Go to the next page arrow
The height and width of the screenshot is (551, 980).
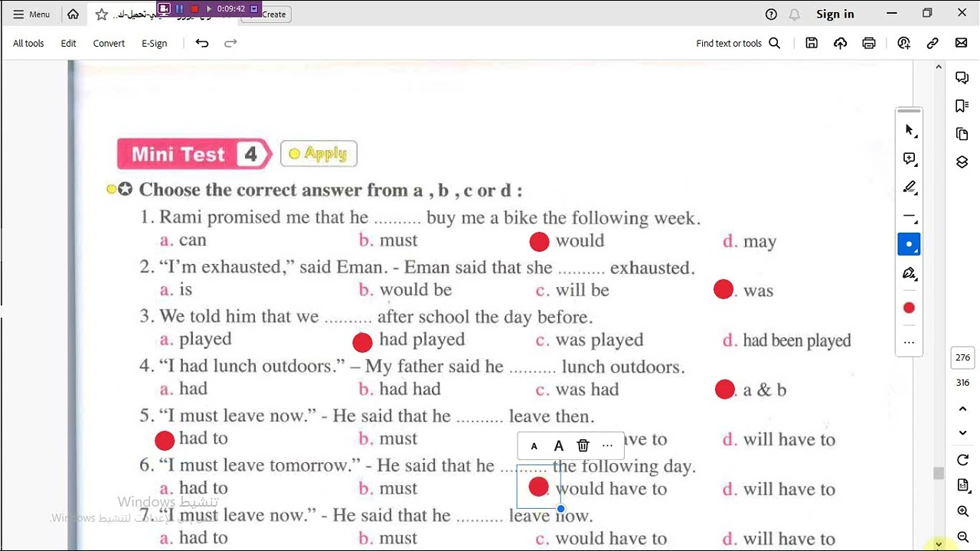point(962,433)
